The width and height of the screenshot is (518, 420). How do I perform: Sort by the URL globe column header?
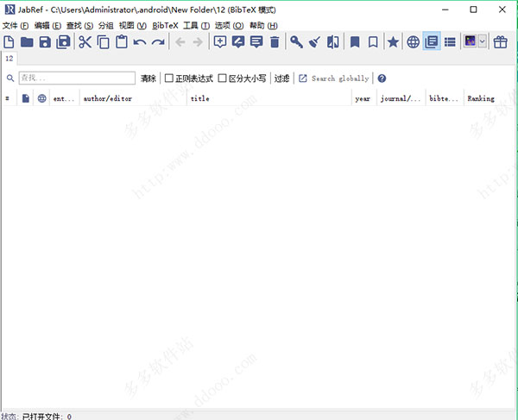tap(41, 98)
